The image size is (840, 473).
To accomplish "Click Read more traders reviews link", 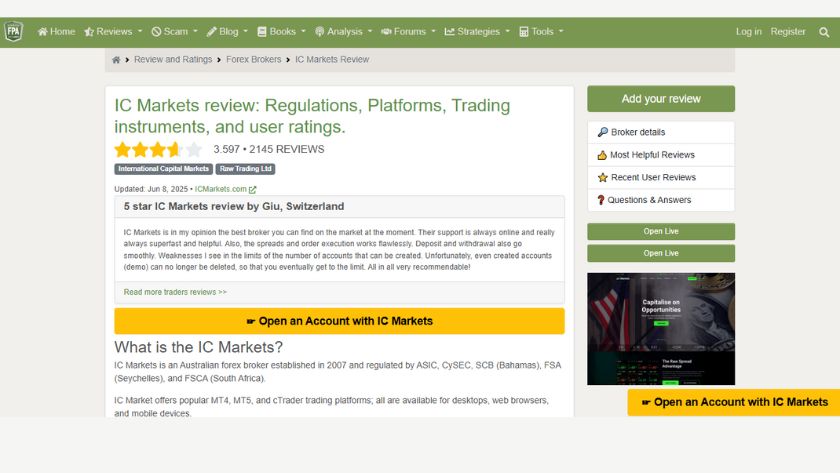I will [x=175, y=292].
